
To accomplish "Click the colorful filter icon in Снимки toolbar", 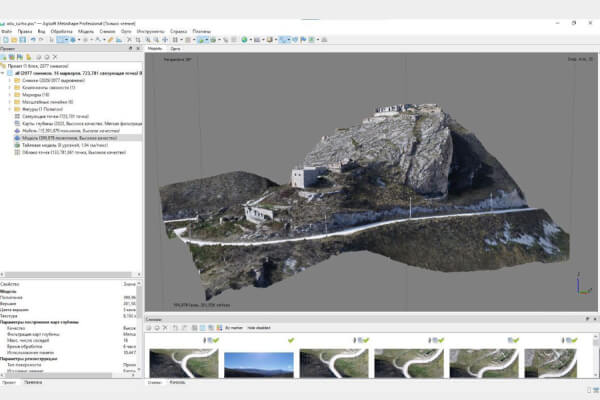I will 219,328.
